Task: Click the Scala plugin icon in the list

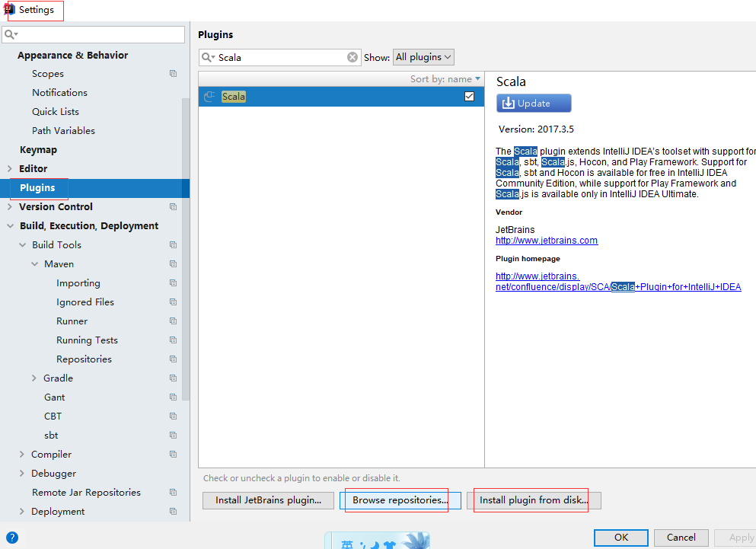Action: (209, 97)
